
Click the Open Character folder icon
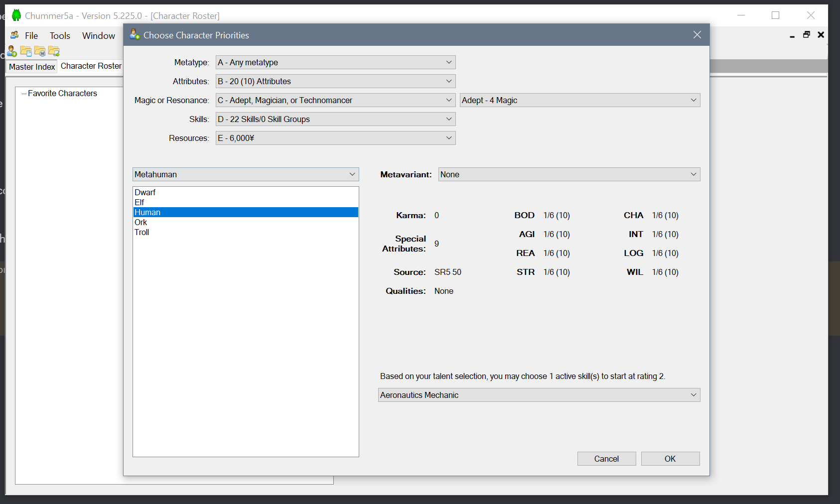[x=26, y=51]
